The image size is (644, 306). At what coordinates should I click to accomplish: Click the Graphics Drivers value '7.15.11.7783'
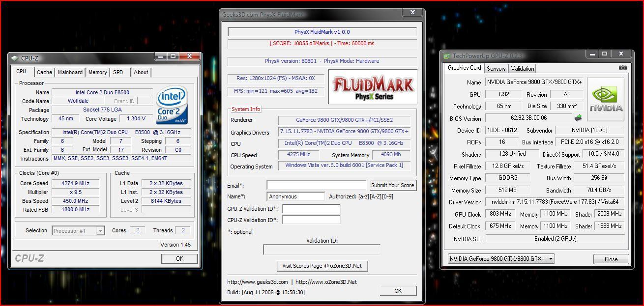coord(344,132)
